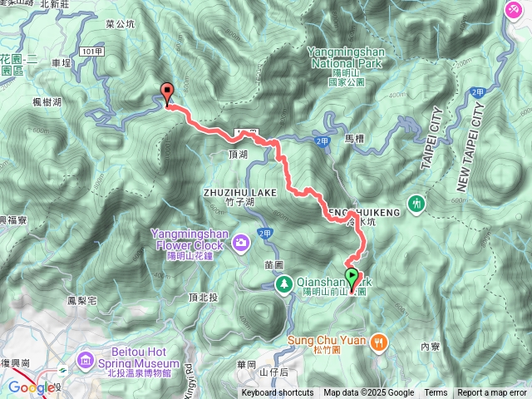Viewport: 532px width, 399px height.
Task: Open Keyboard shortcuts
Action: tap(278, 393)
